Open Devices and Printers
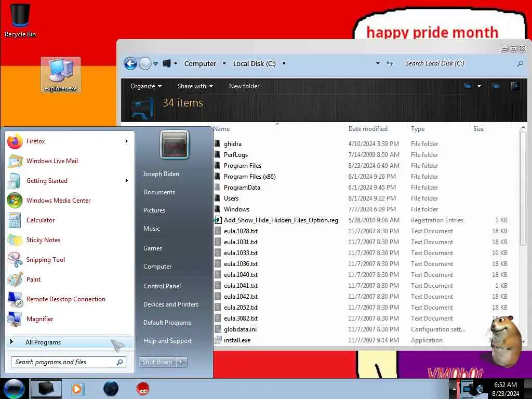The width and height of the screenshot is (532, 399). pyautogui.click(x=170, y=304)
